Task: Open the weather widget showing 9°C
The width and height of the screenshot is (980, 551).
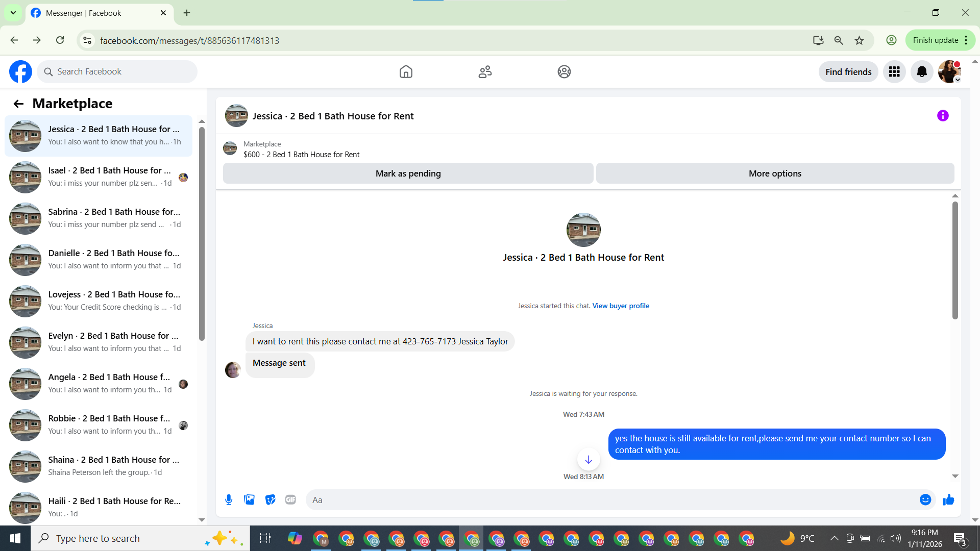Action: coord(798,538)
